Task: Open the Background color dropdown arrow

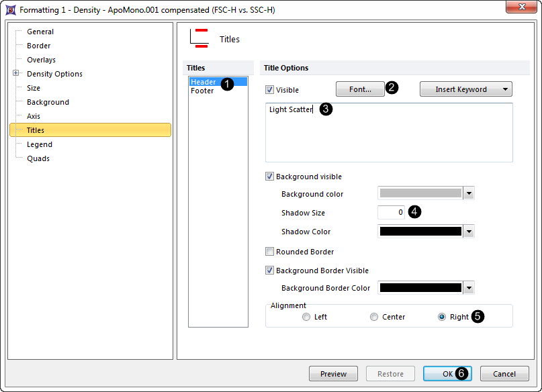Action: click(x=469, y=194)
